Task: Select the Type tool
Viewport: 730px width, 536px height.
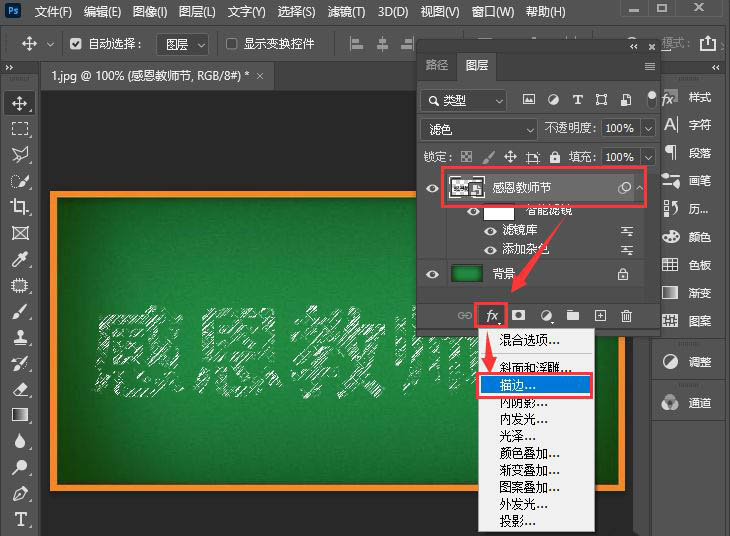Action: [x=20, y=519]
